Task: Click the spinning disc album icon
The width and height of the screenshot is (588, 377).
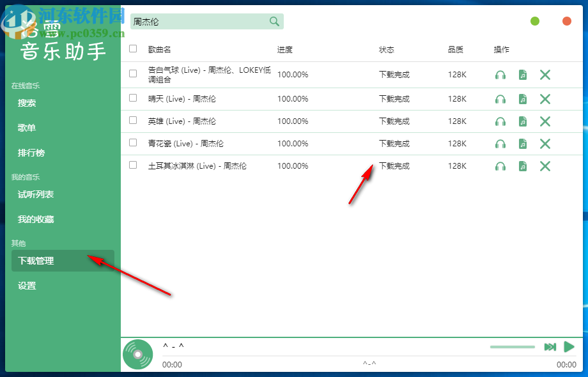Action: tap(138, 355)
